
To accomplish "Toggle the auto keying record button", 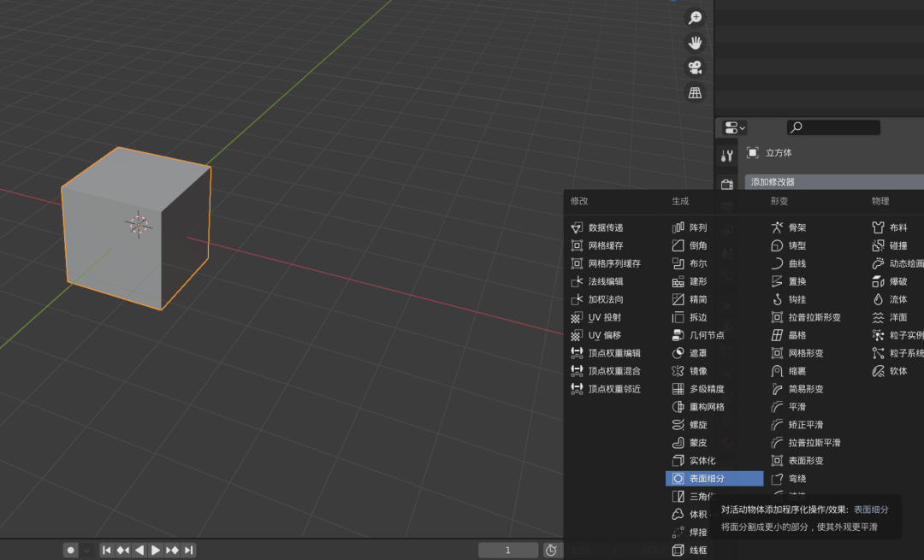I will 71,550.
